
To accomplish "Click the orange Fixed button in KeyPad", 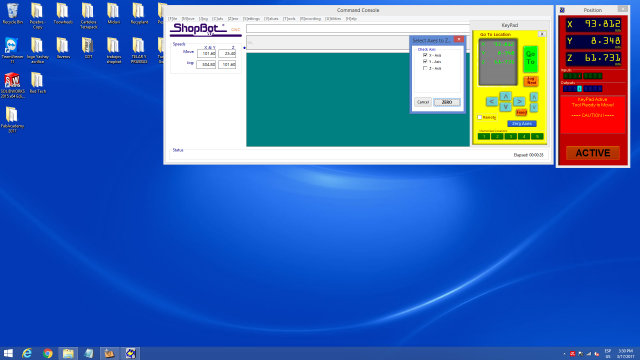I will (x=521, y=112).
